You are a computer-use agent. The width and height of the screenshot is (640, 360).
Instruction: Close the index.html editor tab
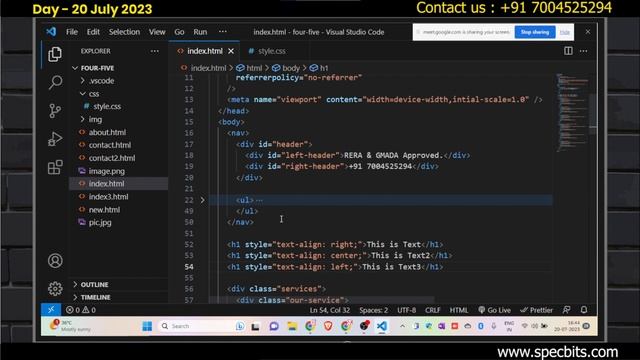[x=231, y=51]
